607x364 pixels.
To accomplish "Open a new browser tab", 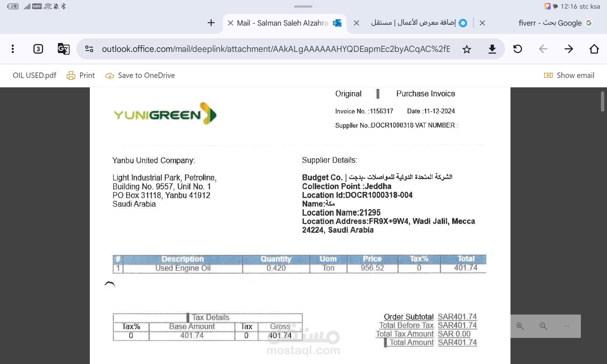I will 211,23.
